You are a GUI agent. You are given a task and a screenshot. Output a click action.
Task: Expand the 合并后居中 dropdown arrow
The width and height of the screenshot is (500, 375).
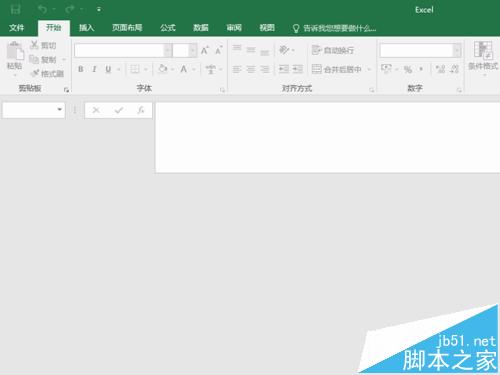point(369,69)
